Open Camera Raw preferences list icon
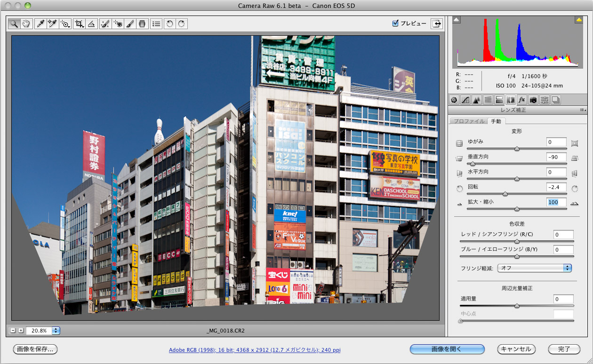The height and width of the screenshot is (364, 593). coord(157,24)
